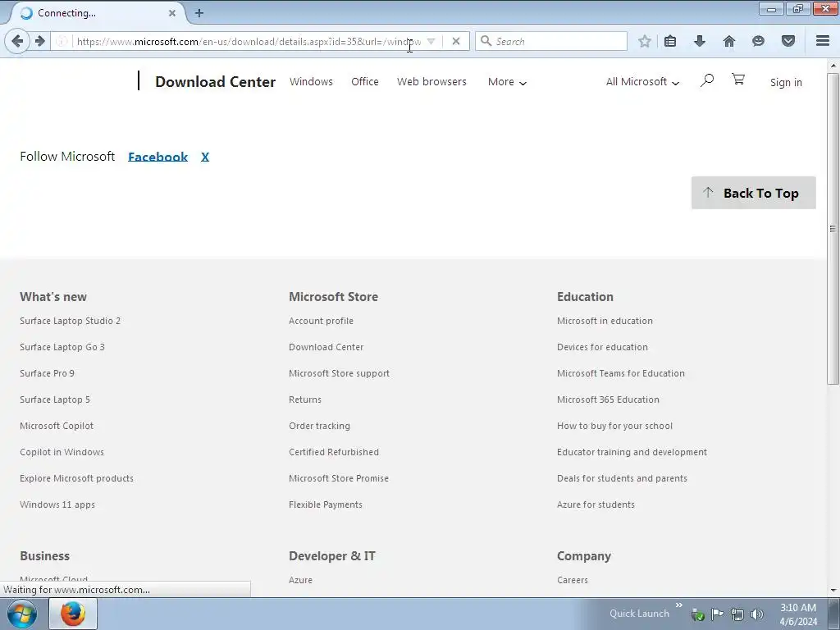Bookmark this page with the star icon

pyautogui.click(x=645, y=41)
